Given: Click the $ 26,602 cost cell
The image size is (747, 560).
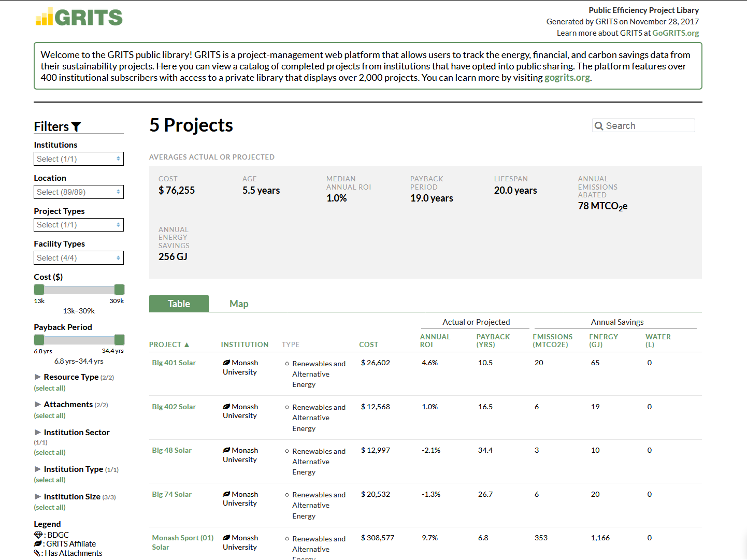Looking at the screenshot, I should (x=376, y=363).
